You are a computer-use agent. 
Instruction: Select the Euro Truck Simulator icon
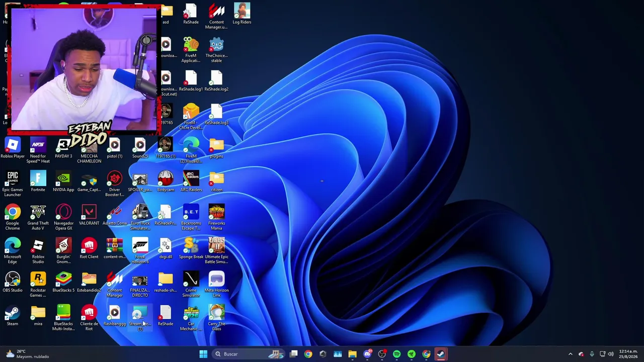point(140,218)
